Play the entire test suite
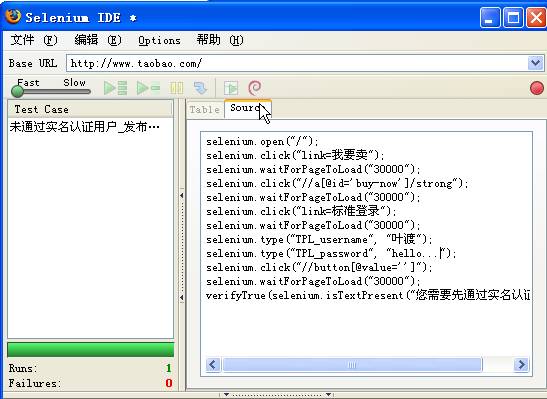 (115, 88)
